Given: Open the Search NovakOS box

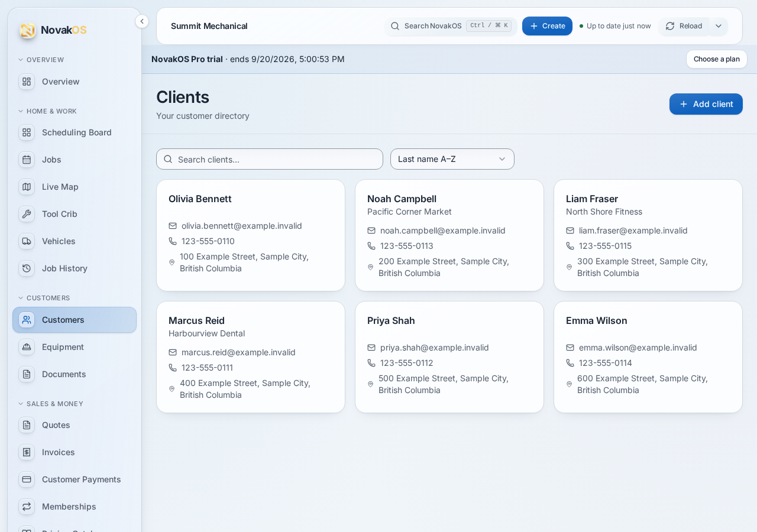Looking at the screenshot, I should pos(451,26).
